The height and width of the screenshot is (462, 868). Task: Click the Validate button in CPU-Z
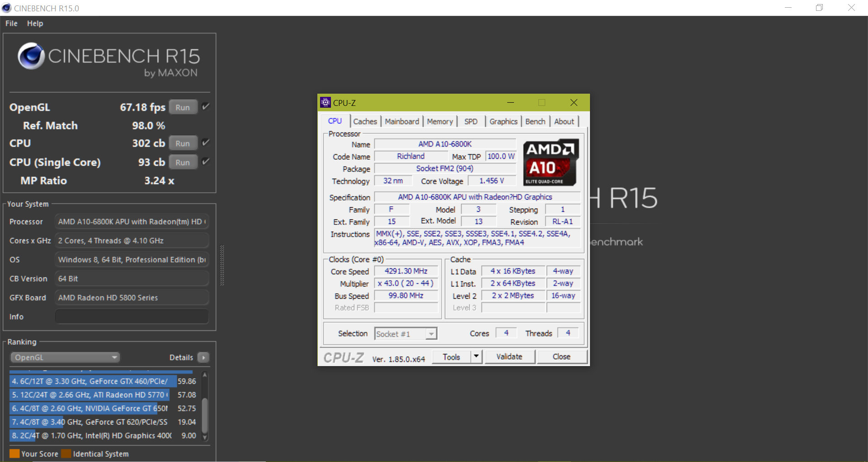509,357
